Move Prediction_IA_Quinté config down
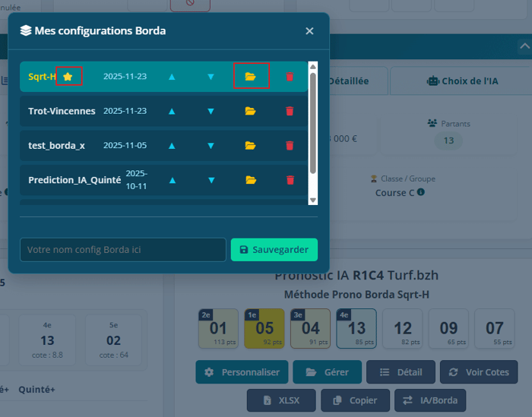The height and width of the screenshot is (417, 532). tap(211, 180)
